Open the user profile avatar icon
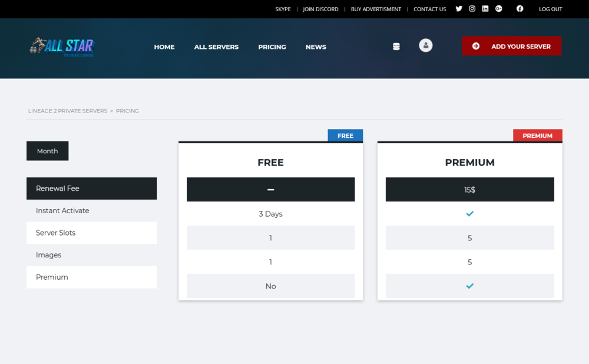This screenshot has height=364, width=589. [x=426, y=45]
